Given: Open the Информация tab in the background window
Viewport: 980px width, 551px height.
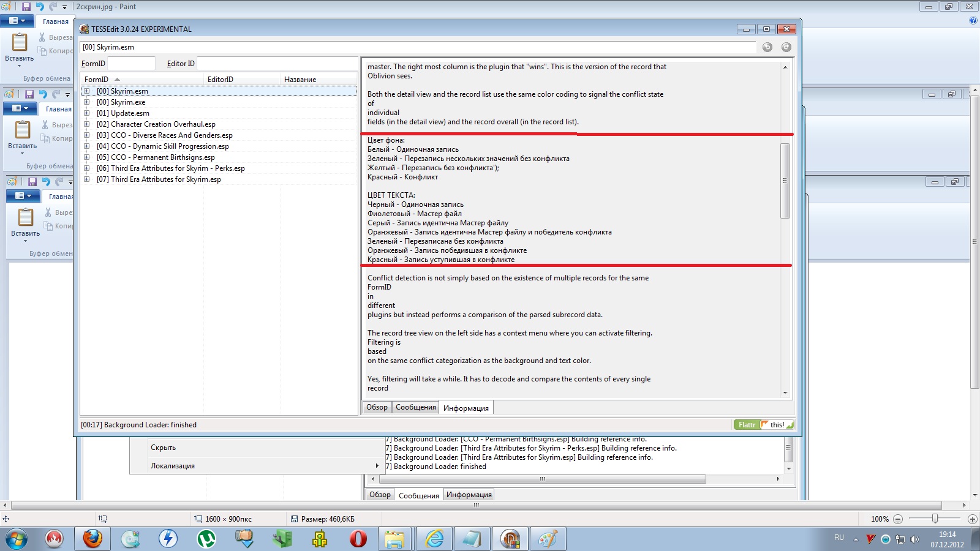Looking at the screenshot, I should click(x=469, y=495).
